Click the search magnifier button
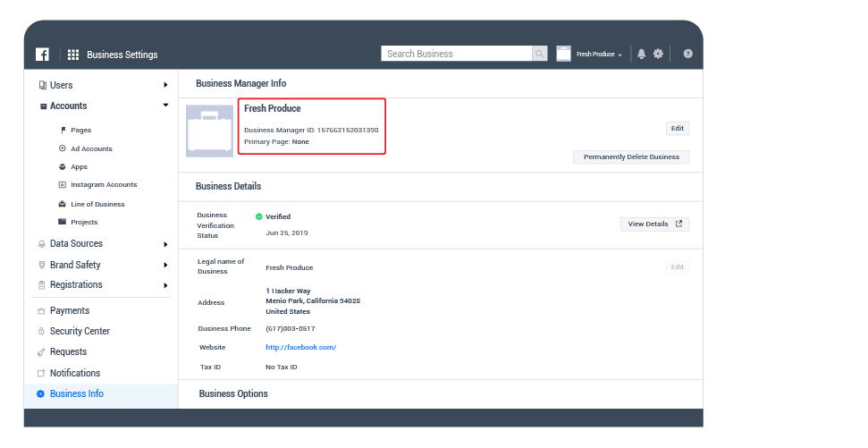868x448 pixels. click(x=540, y=54)
